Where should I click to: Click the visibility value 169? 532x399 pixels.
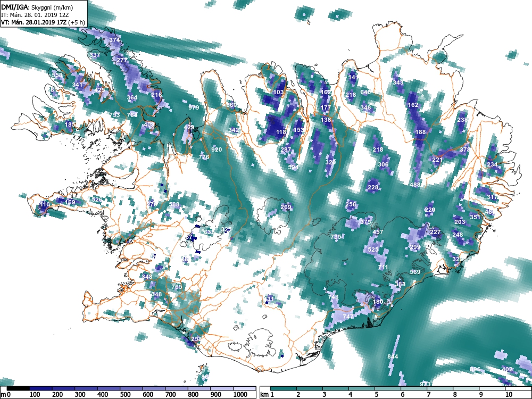click(x=70, y=202)
